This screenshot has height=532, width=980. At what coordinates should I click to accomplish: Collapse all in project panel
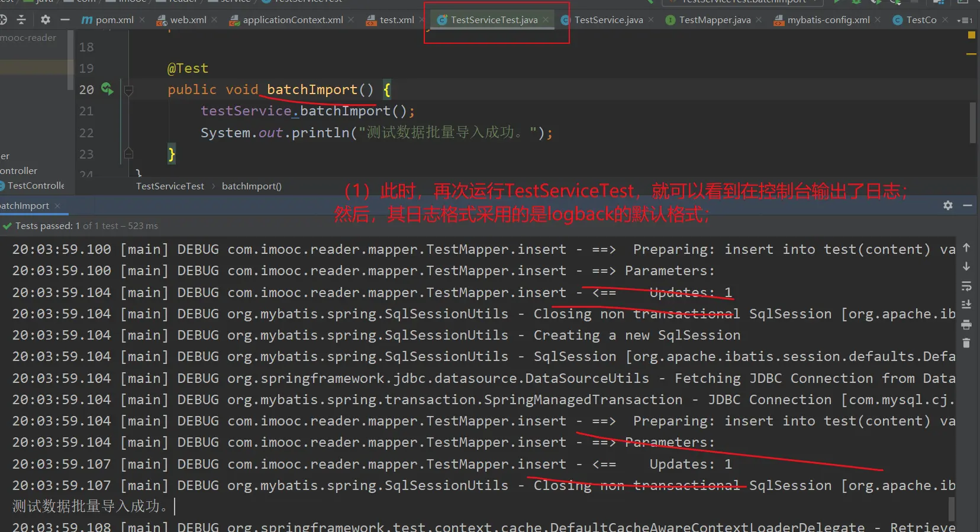coord(21,20)
